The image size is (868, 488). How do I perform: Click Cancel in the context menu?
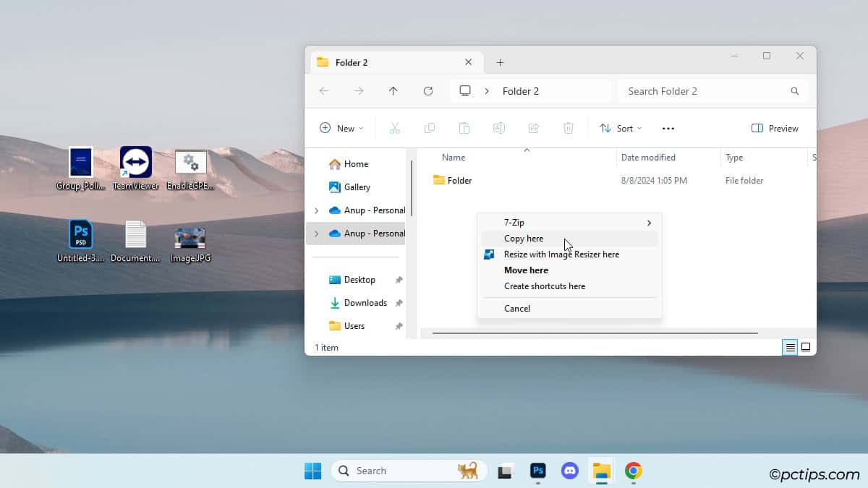pos(569,309)
